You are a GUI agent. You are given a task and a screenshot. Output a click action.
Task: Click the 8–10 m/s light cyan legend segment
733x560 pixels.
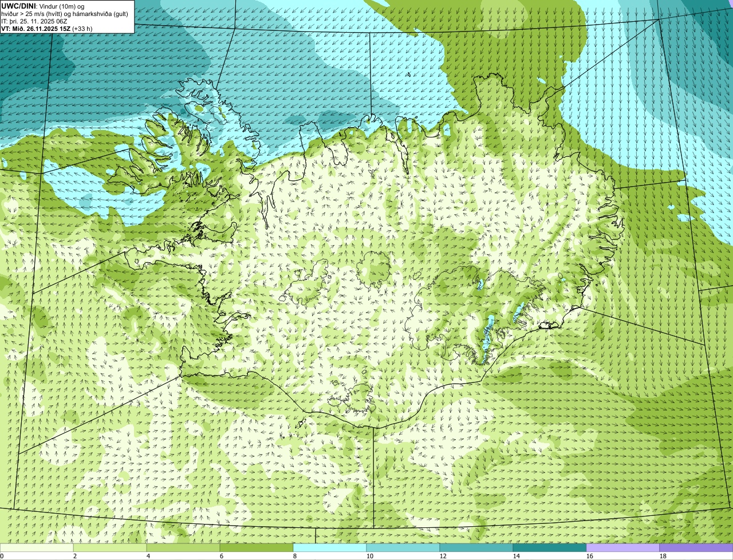[330, 547]
